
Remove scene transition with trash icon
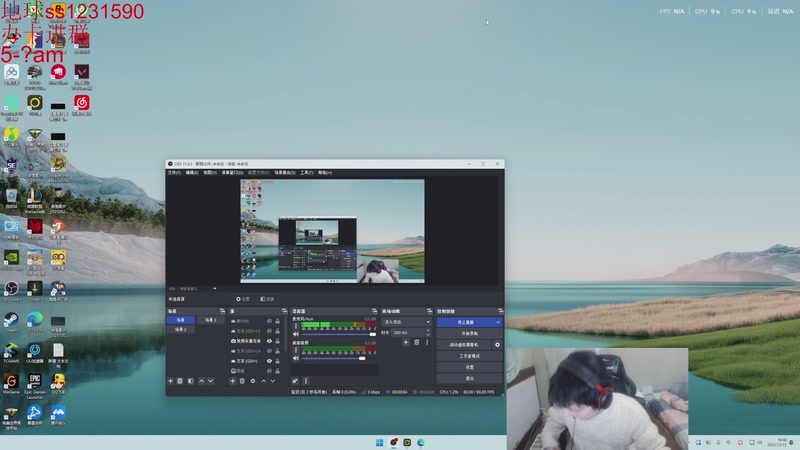[x=416, y=342]
